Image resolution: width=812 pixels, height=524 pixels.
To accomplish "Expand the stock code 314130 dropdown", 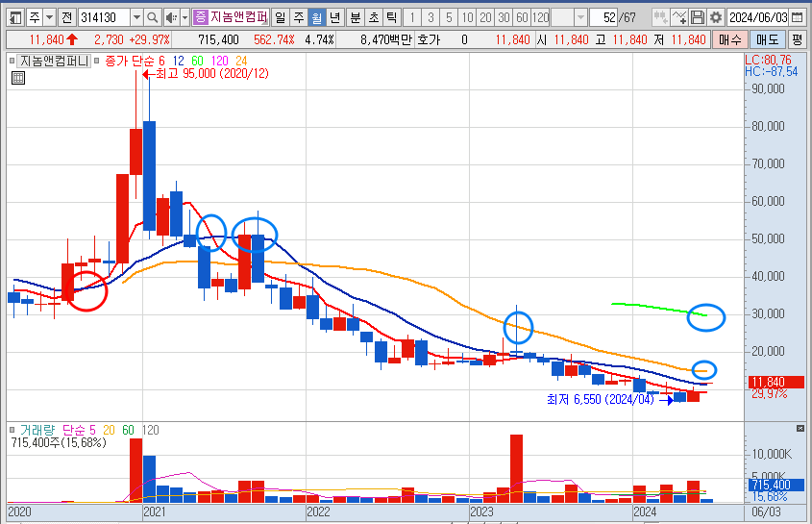I will pyautogui.click(x=136, y=17).
